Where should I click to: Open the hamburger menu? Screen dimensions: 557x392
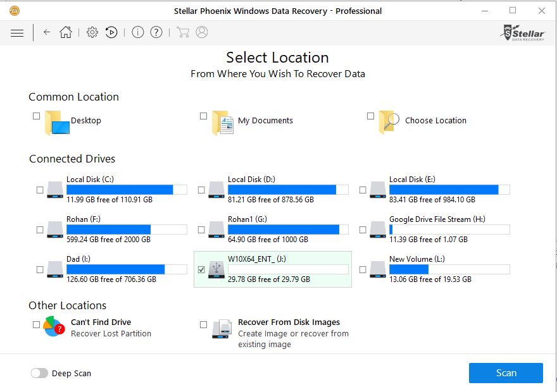[17, 33]
